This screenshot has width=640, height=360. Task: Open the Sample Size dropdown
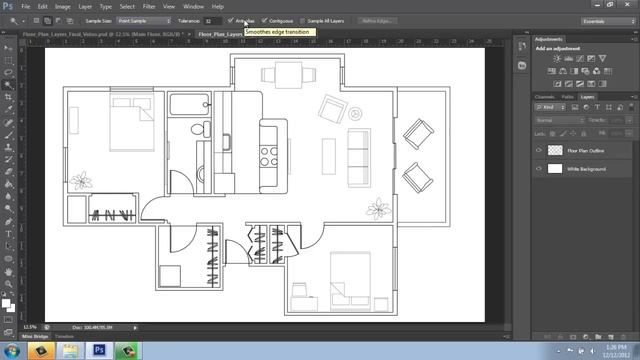144,21
